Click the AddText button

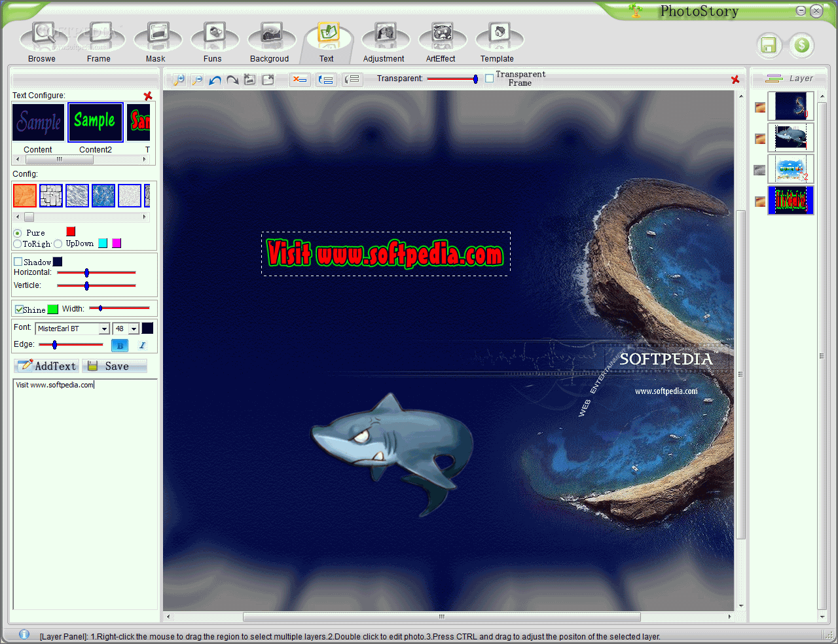46,366
